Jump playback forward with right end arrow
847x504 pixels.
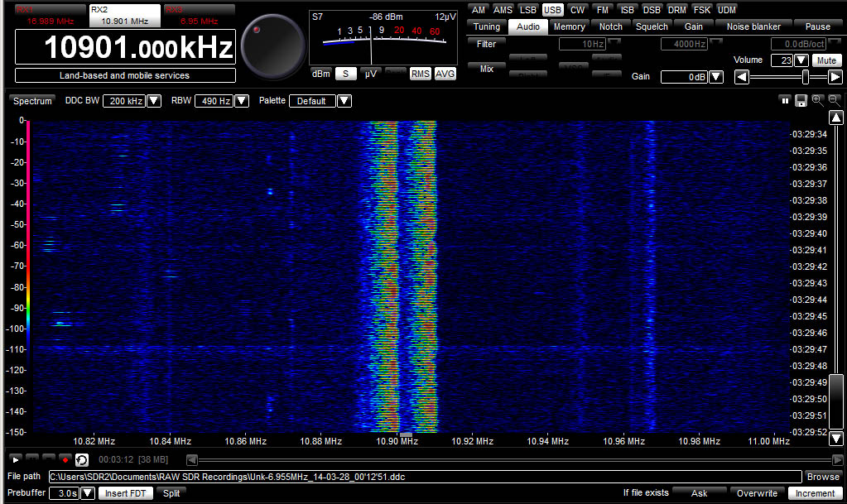tap(837, 460)
